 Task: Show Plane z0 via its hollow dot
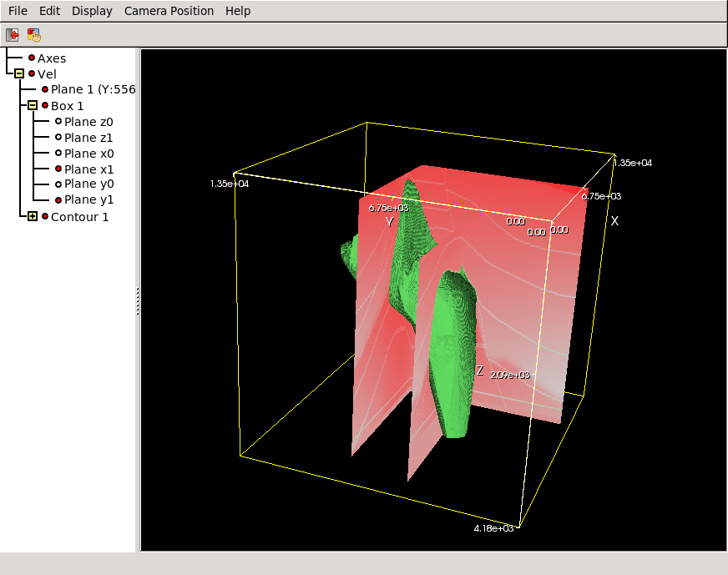tap(58, 121)
